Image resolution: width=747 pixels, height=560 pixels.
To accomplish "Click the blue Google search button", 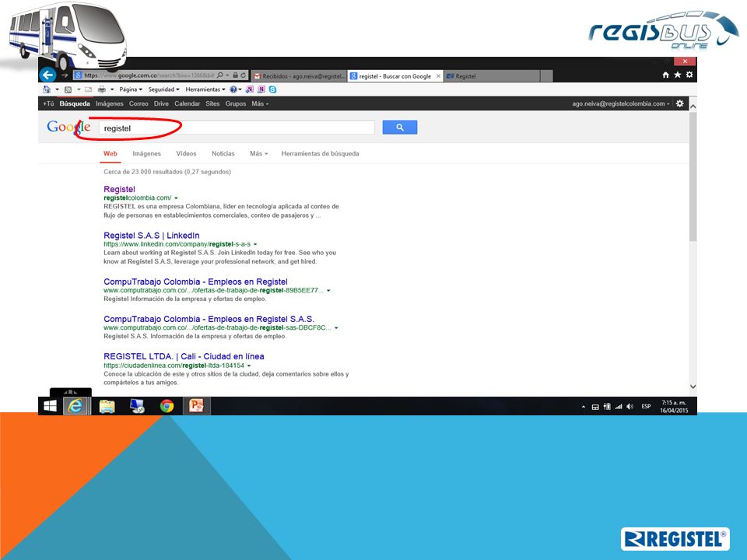I will click(400, 127).
